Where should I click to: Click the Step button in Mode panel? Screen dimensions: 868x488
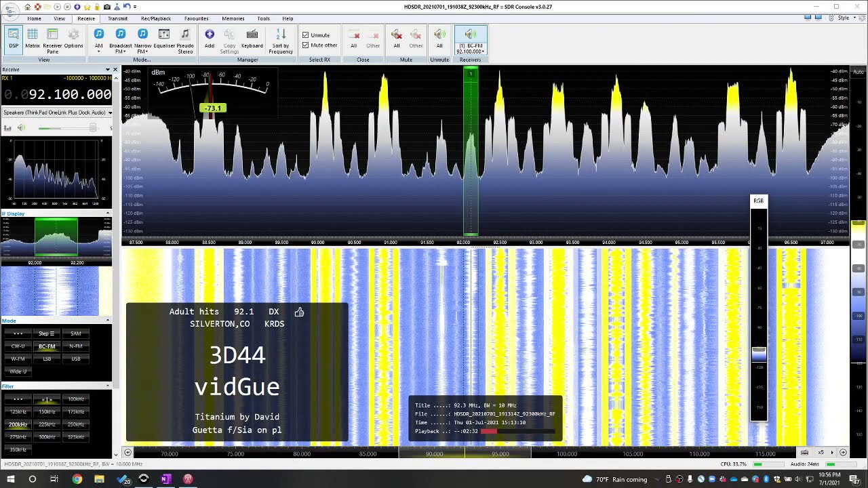pos(47,333)
